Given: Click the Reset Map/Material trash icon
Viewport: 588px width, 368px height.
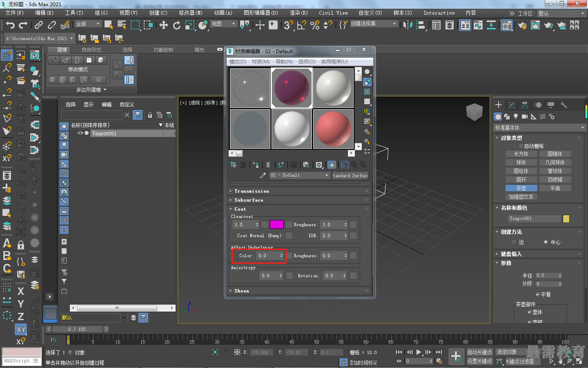Looking at the screenshot, I should (x=268, y=165).
